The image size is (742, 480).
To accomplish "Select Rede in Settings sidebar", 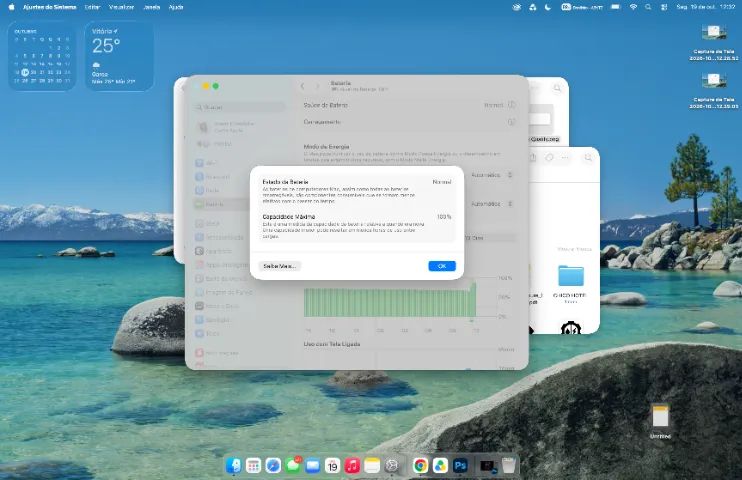I will (207, 190).
